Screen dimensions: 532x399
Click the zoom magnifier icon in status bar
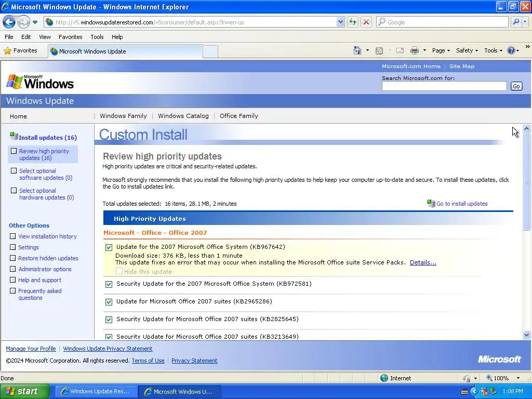click(489, 378)
